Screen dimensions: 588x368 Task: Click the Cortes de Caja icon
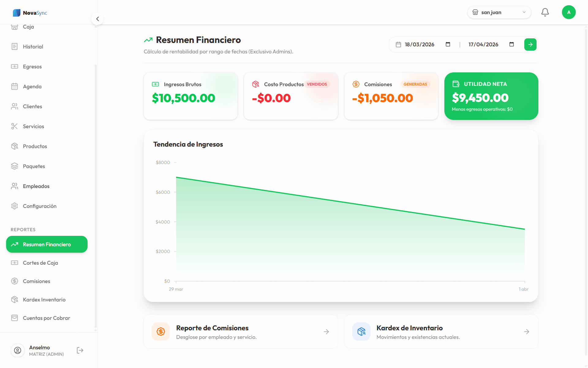point(14,263)
